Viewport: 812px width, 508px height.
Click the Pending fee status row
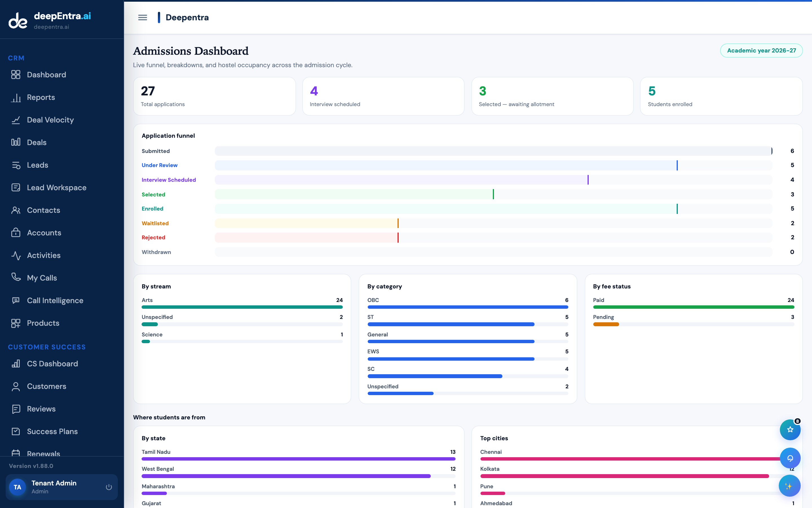click(x=694, y=321)
